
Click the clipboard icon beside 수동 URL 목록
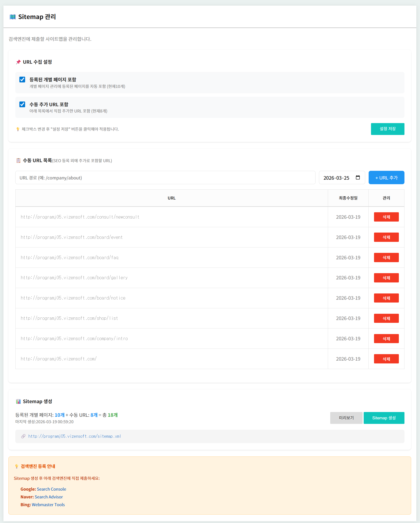click(x=18, y=161)
